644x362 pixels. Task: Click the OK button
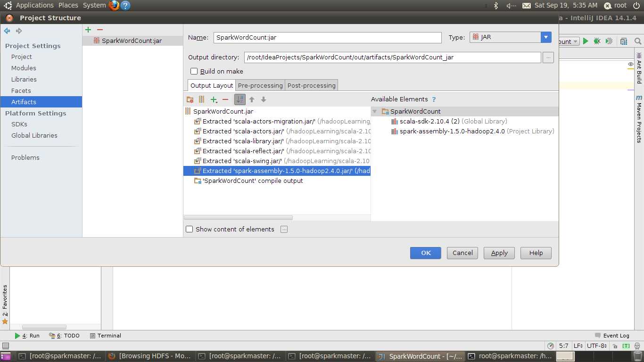click(x=426, y=253)
